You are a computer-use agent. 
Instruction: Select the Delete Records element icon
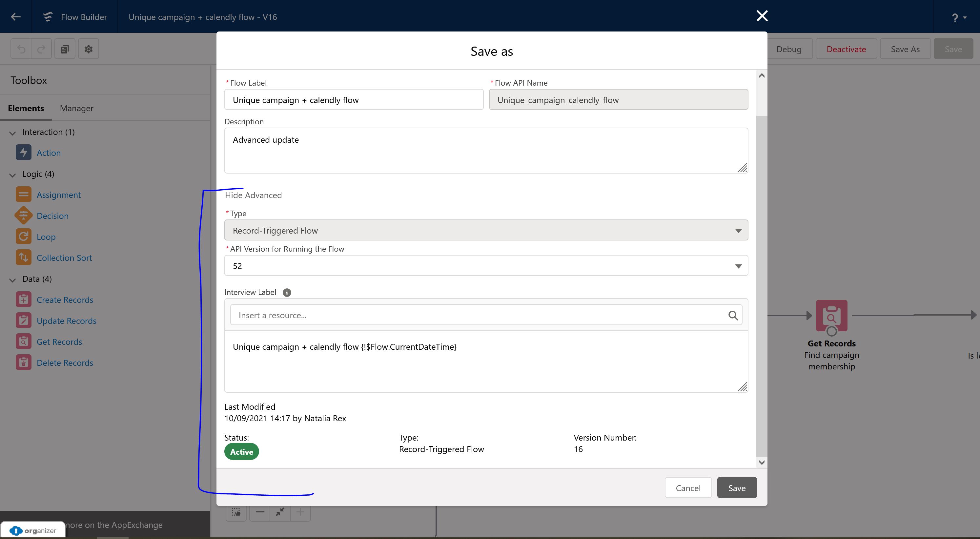click(x=23, y=362)
